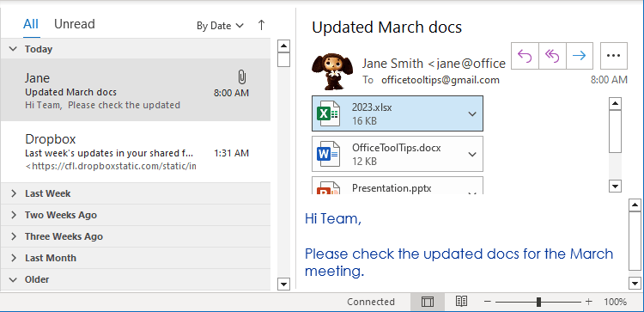Click the message list scroll down arrow
The width and height of the screenshot is (644, 312).
[284, 284]
